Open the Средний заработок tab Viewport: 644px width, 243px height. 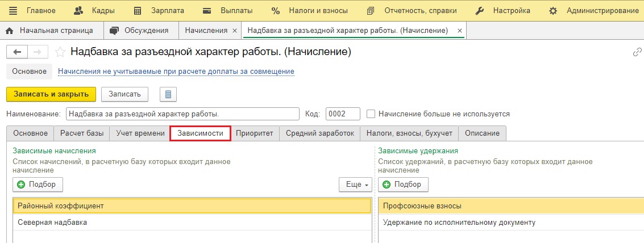pos(320,133)
